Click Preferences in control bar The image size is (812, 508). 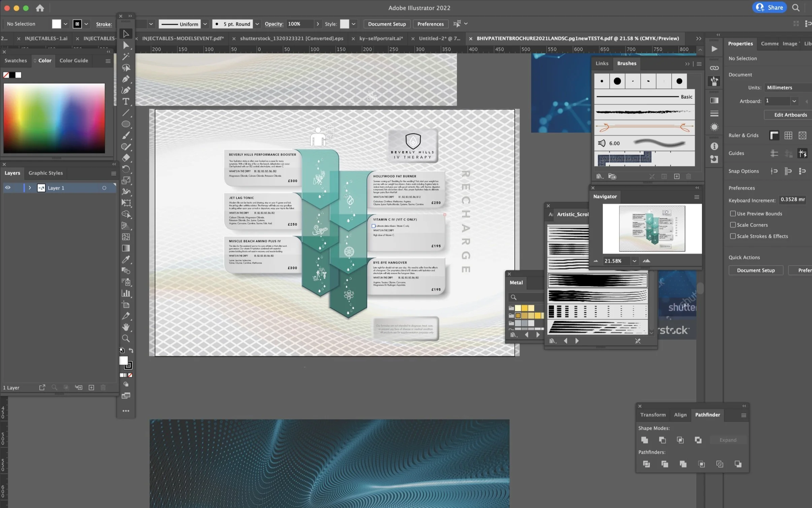[430, 24]
